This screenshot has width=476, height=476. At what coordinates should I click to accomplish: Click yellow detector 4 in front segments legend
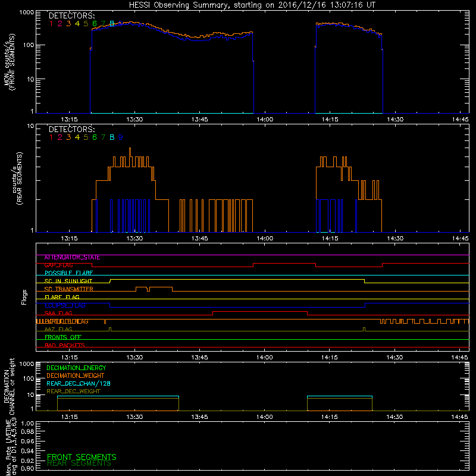click(77, 23)
